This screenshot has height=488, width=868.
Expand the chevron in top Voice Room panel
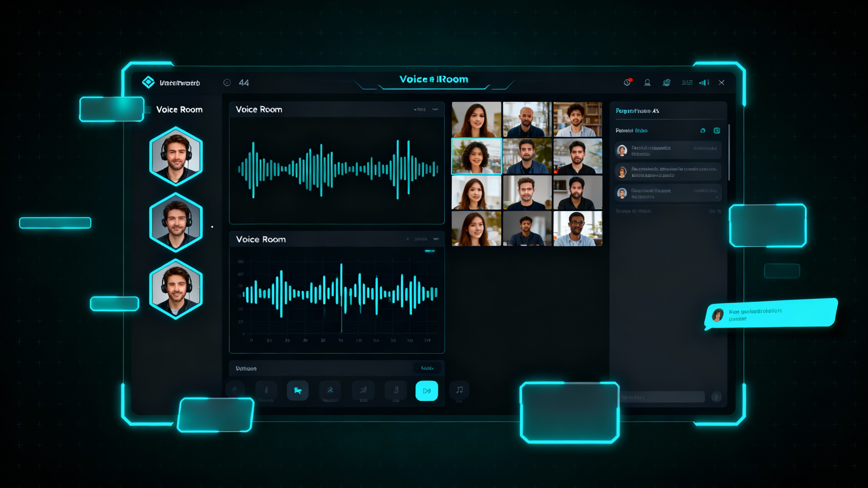(435, 109)
